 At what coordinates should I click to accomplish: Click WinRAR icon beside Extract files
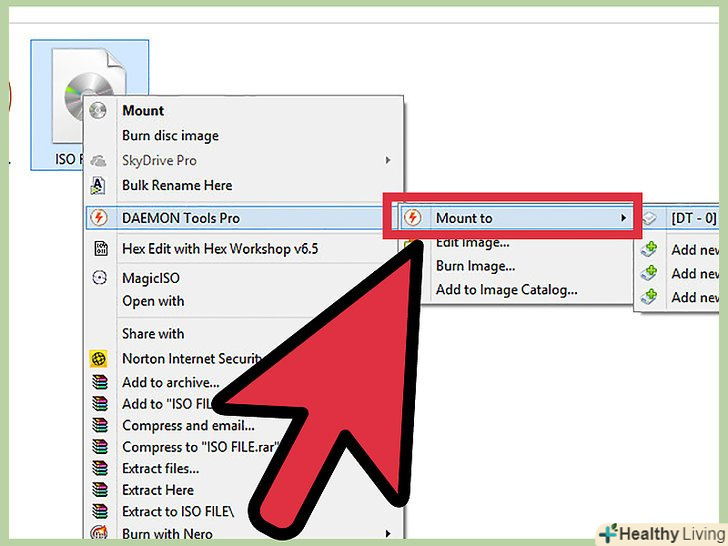click(x=99, y=468)
